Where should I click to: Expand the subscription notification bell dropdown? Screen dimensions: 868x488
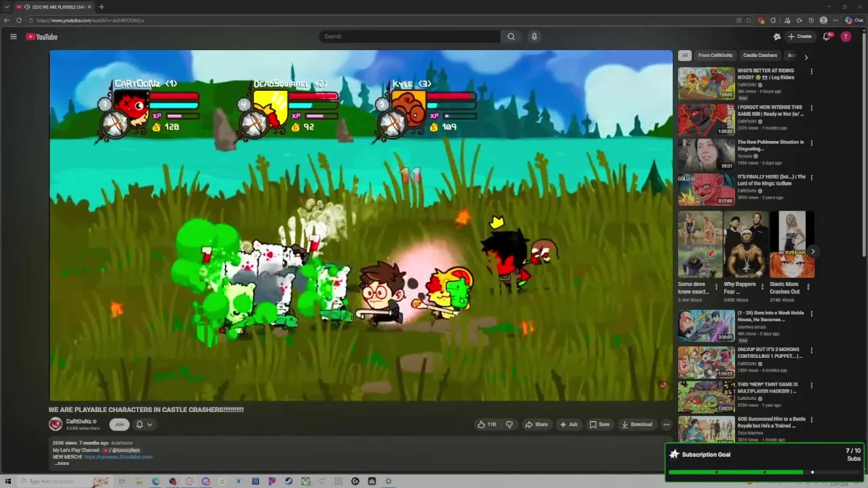click(x=144, y=424)
